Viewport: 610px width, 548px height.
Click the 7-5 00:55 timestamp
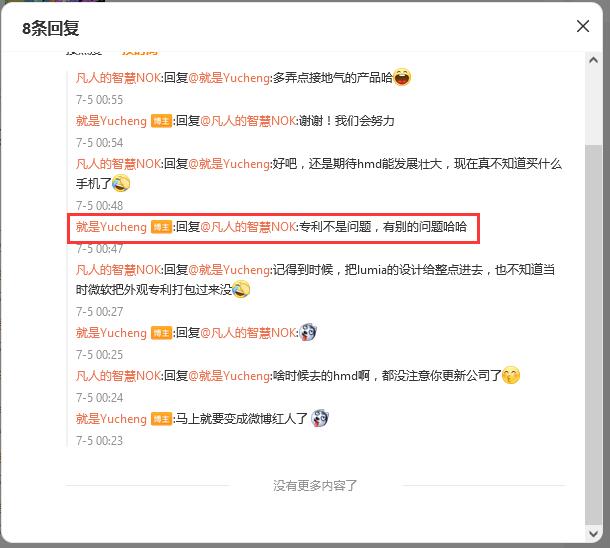pyautogui.click(x=100, y=100)
